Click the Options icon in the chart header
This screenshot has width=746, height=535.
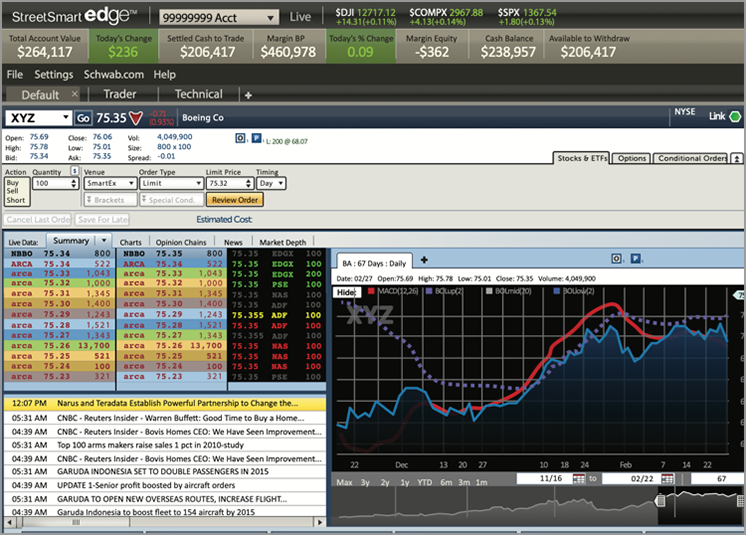(616, 258)
